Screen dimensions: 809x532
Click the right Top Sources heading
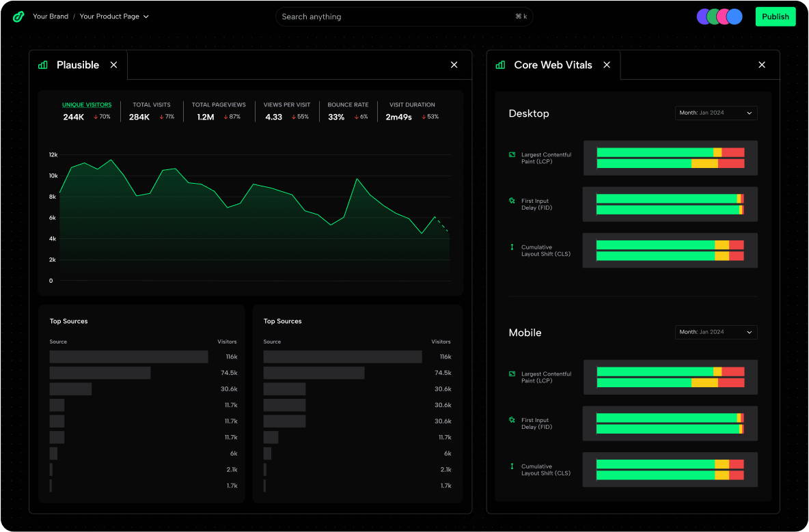pyautogui.click(x=282, y=321)
